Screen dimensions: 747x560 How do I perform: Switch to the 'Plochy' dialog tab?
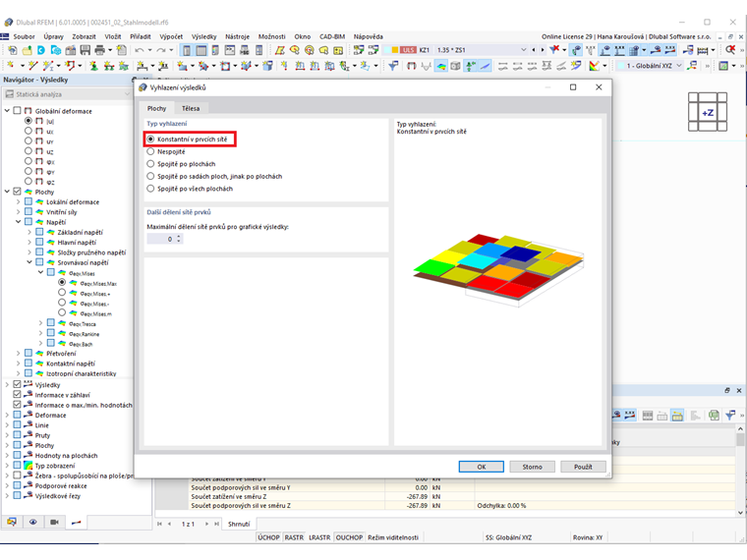(156, 109)
